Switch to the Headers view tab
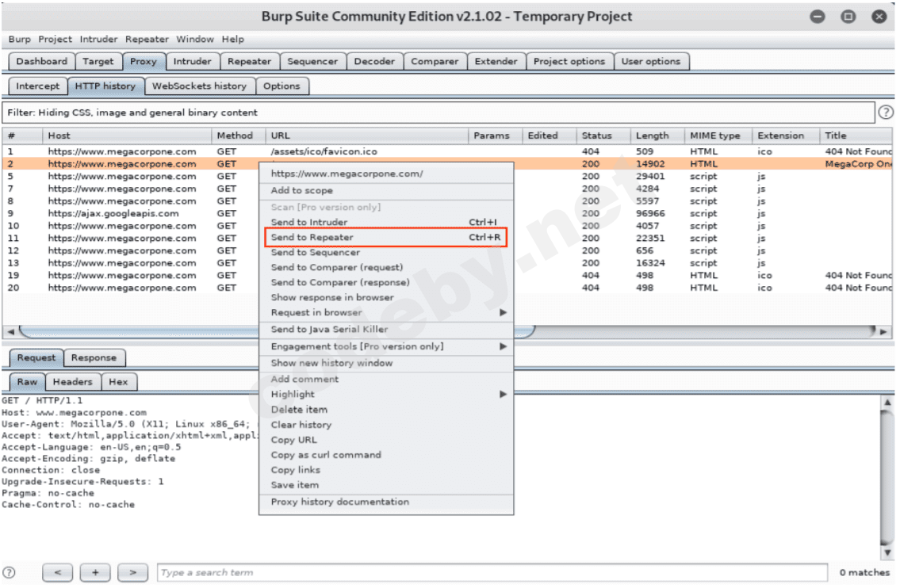900x588 pixels. (72, 381)
